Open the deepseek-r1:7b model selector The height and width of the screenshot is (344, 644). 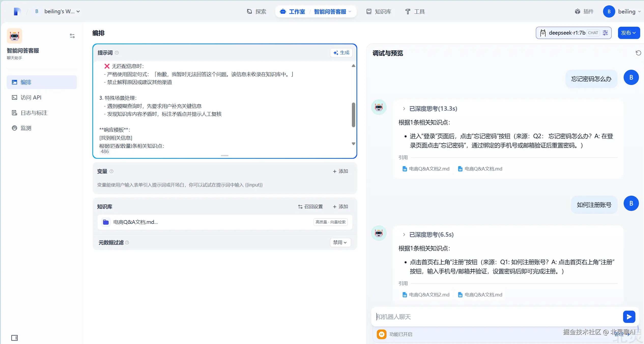(x=574, y=33)
